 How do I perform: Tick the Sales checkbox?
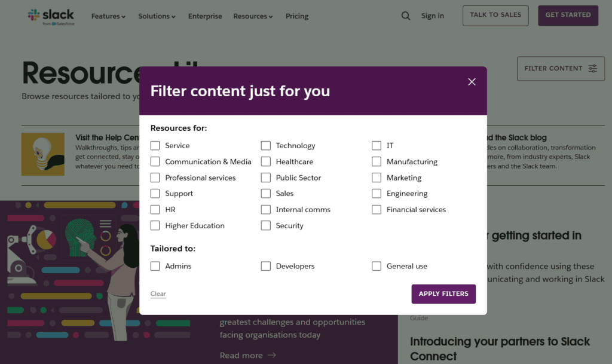click(x=266, y=194)
